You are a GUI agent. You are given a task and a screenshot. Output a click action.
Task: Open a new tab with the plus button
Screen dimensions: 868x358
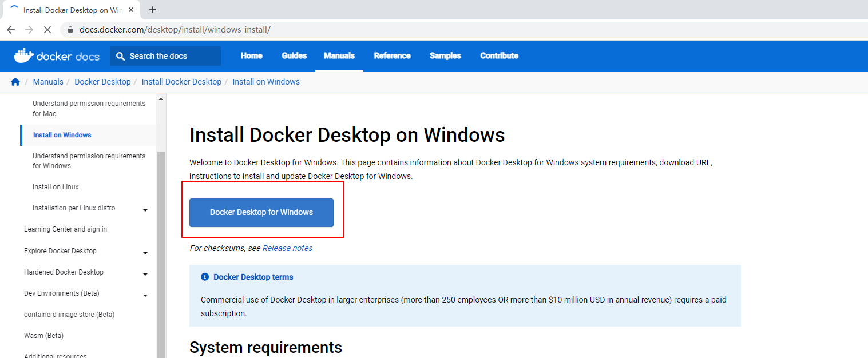click(153, 10)
